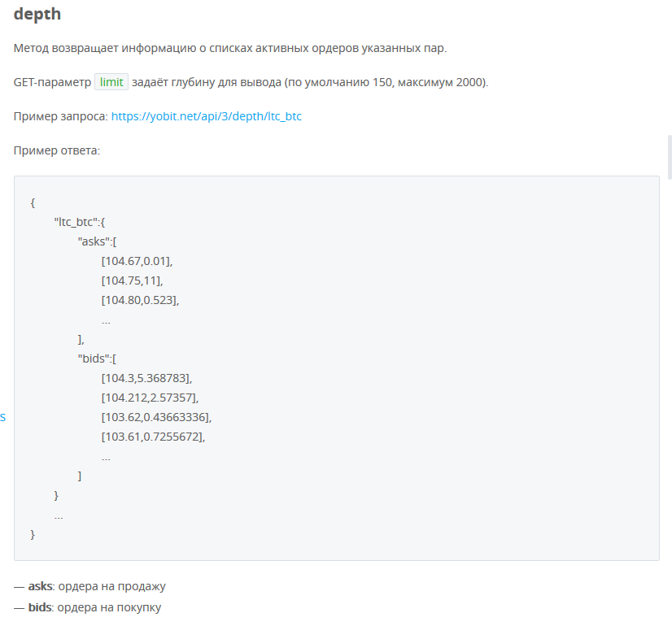Click the green limit parameter badge

click(x=111, y=82)
